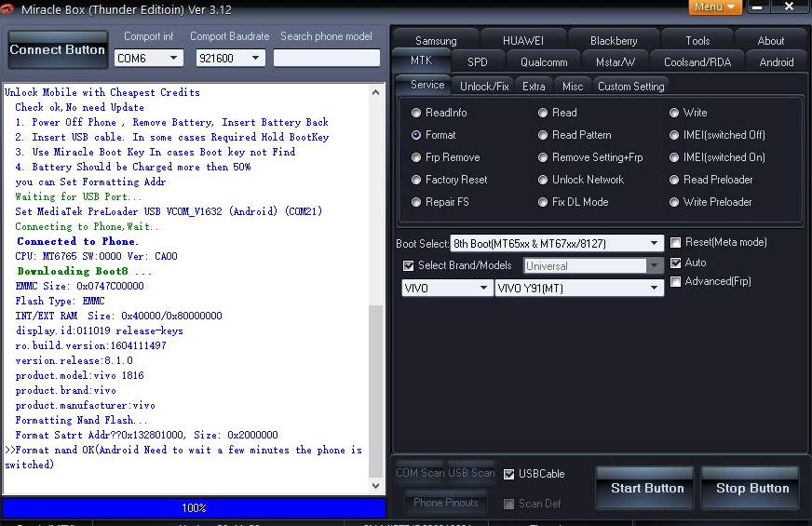Image resolution: width=812 pixels, height=526 pixels.
Task: Uncheck the Auto checkbox
Action: click(675, 263)
